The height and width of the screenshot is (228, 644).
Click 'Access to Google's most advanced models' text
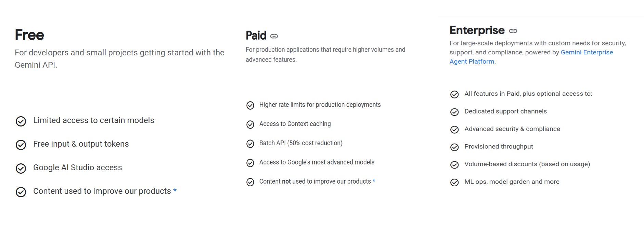[317, 162]
